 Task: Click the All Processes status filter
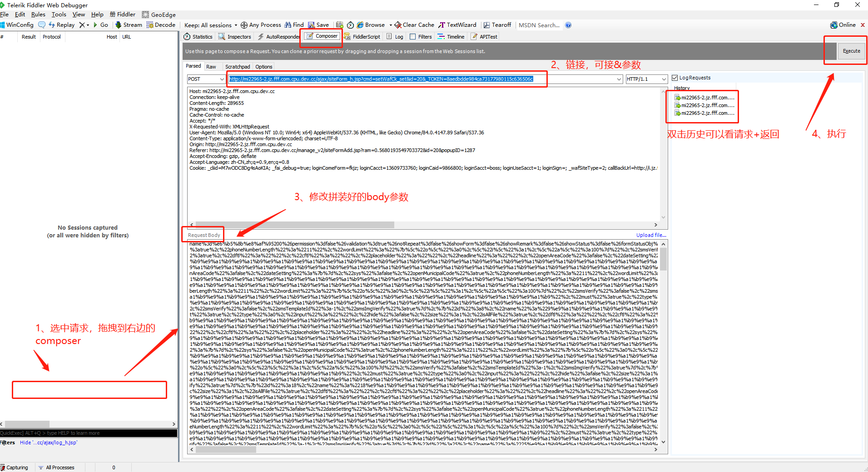pyautogui.click(x=56, y=467)
